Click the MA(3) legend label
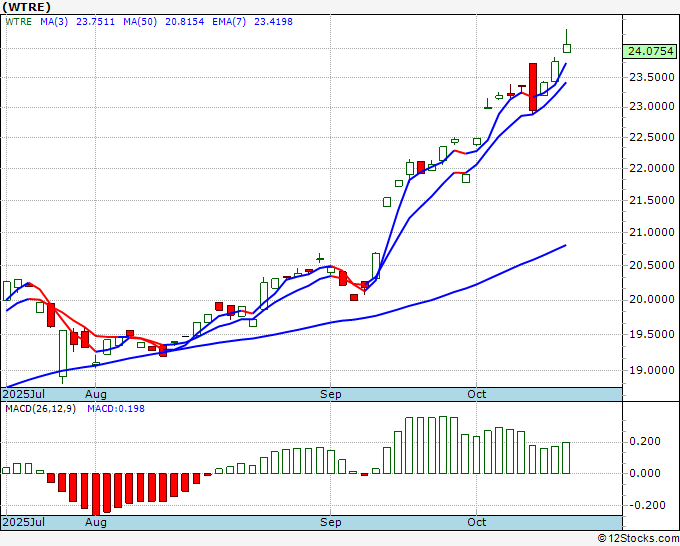 [54, 22]
